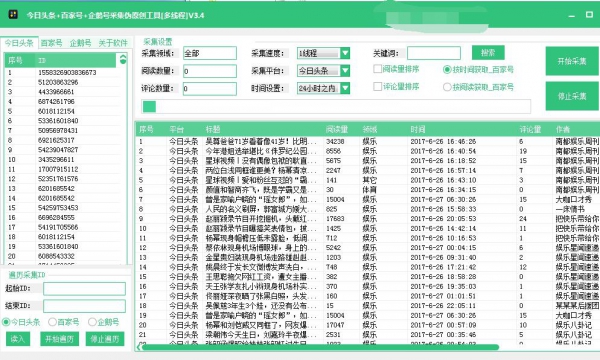Viewport: 600px width, 360px height.
Task: Select result row dated 2017-6-26 16:57:14
Action: click(x=367, y=170)
